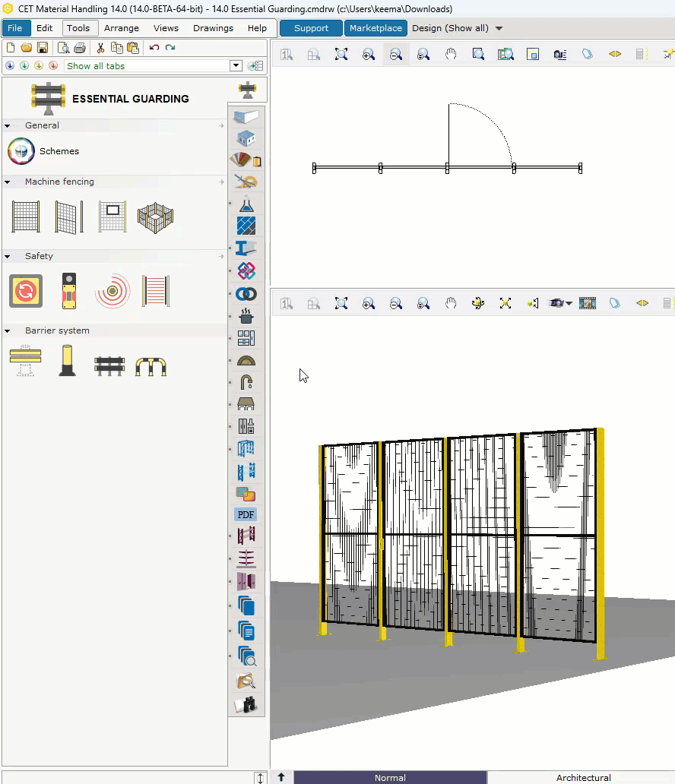Select the yellow safety switch device
The width and height of the screenshot is (675, 784).
[x=69, y=290]
